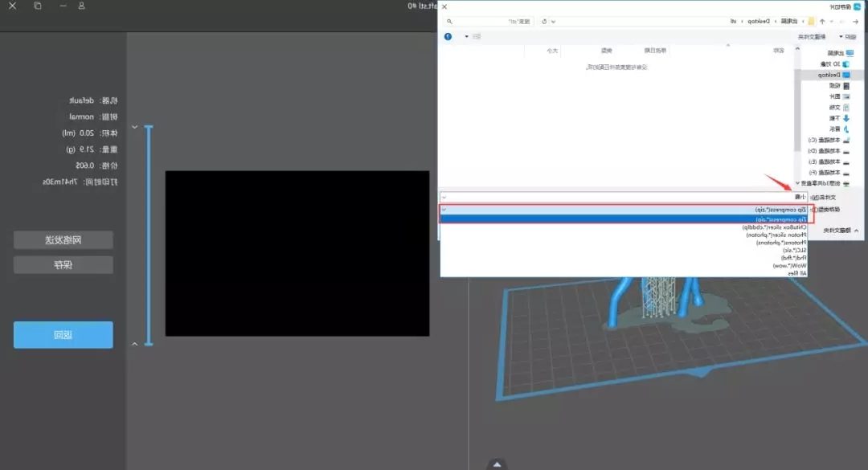The width and height of the screenshot is (868, 470).
Task: Select 3D 对象 in the navigation tree
Action: coord(835,64)
